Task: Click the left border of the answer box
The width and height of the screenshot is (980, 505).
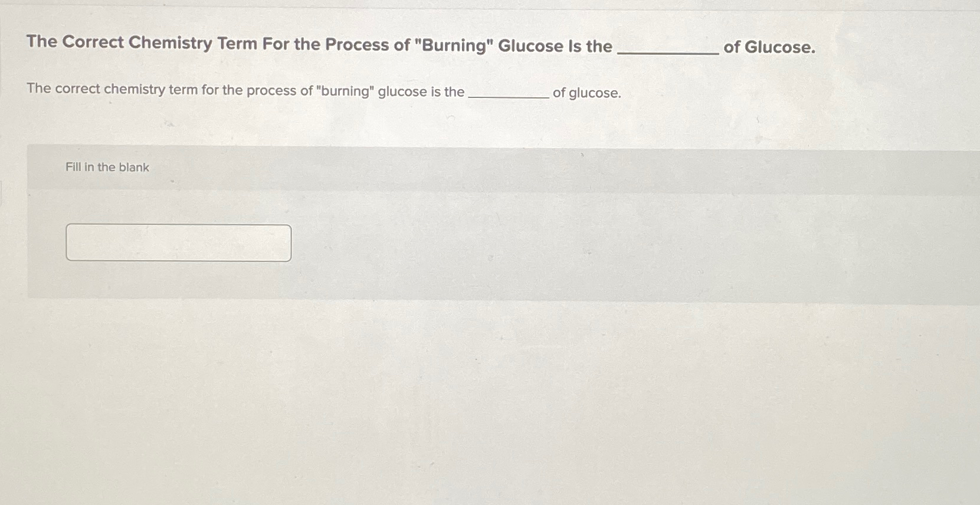Action: pos(68,242)
